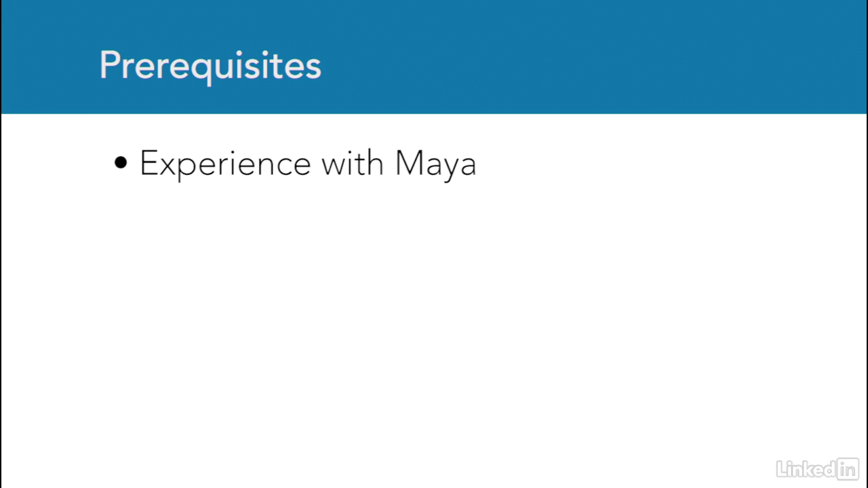
Task: Click the word "Maya" in the bullet
Action: coord(435,165)
